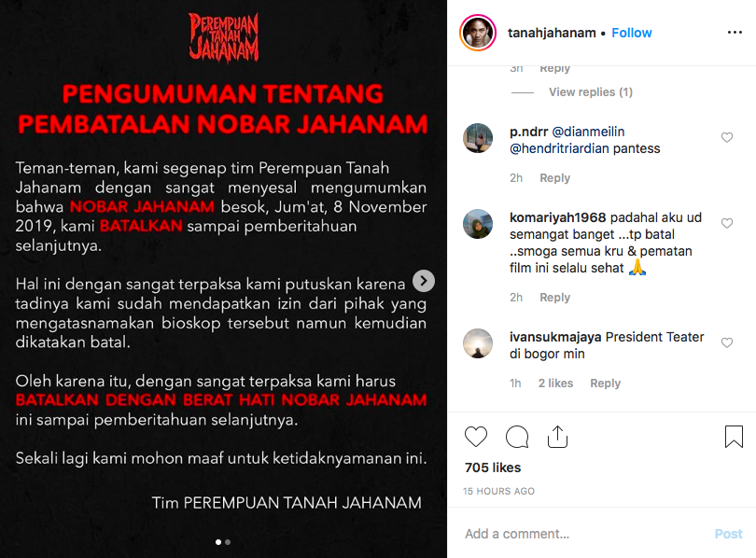View the 2 likes on ivansukmajaya's comment
The image size is (756, 558).
[555, 384]
